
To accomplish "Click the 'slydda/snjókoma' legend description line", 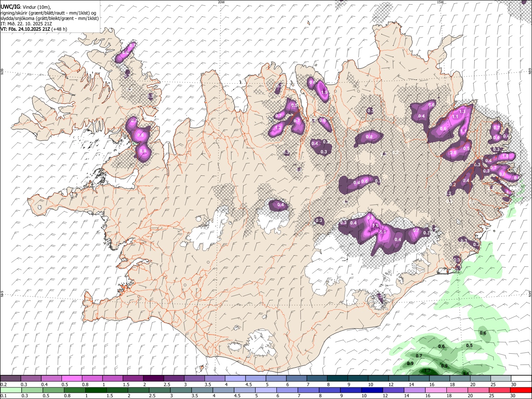I will [x=49, y=18].
